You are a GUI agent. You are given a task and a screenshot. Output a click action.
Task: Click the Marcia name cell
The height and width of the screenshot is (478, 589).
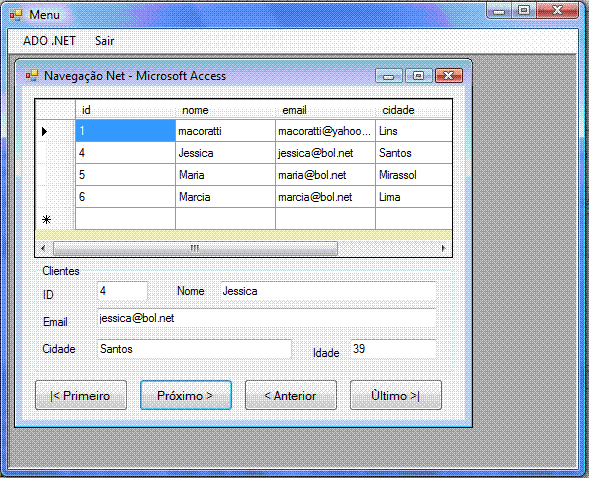[225, 197]
